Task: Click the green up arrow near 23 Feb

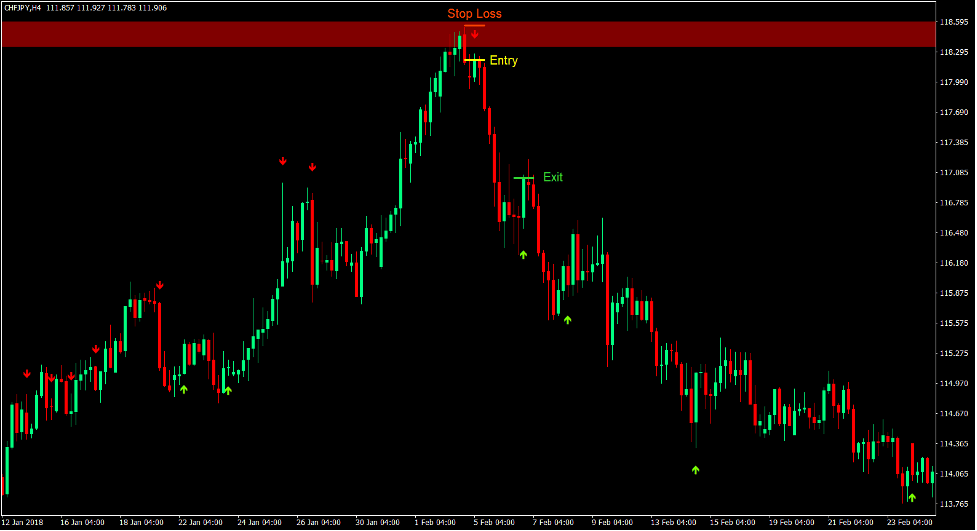Action: pos(912,497)
